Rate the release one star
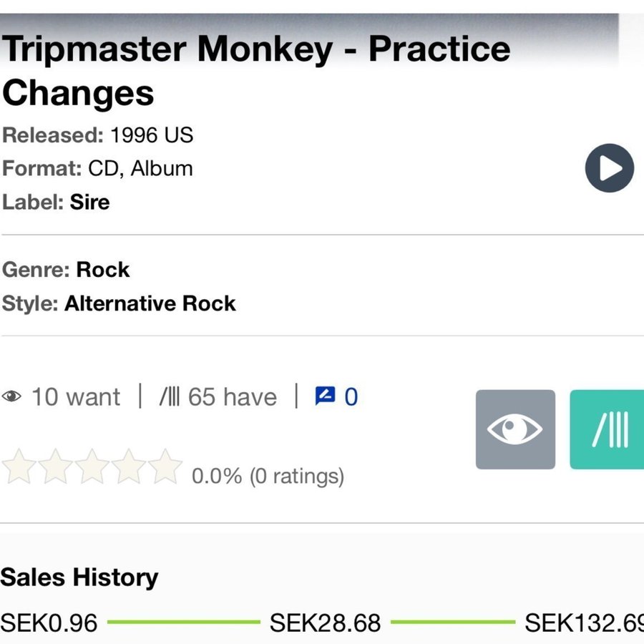 point(19,467)
